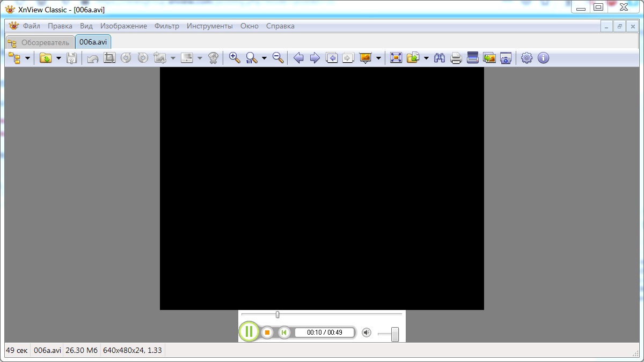Mute the audio with speaker button

[367, 333]
